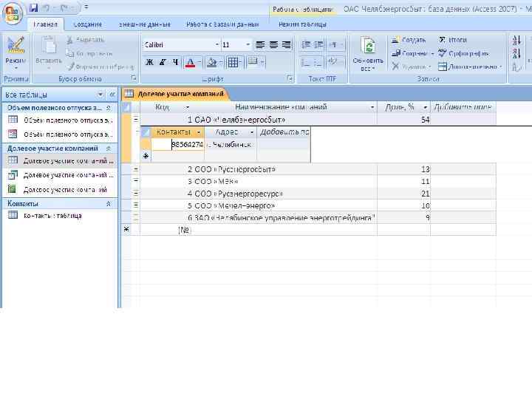Expand subdatasheet for Русэнергосбыт row
The image size is (532, 399).
(136, 169)
